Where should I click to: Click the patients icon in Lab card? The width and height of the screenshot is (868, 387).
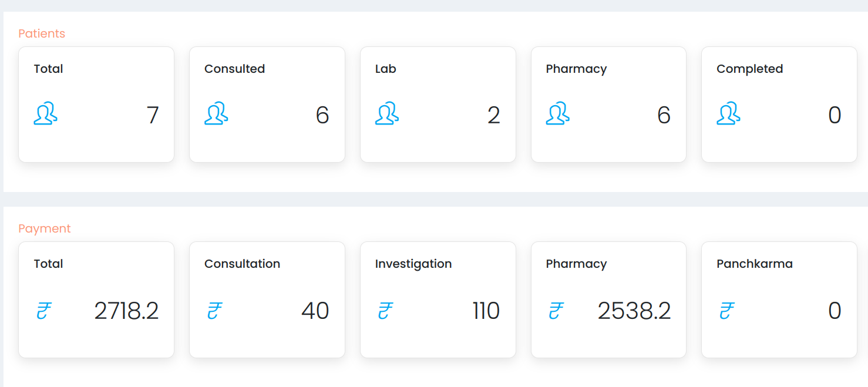[x=387, y=113]
